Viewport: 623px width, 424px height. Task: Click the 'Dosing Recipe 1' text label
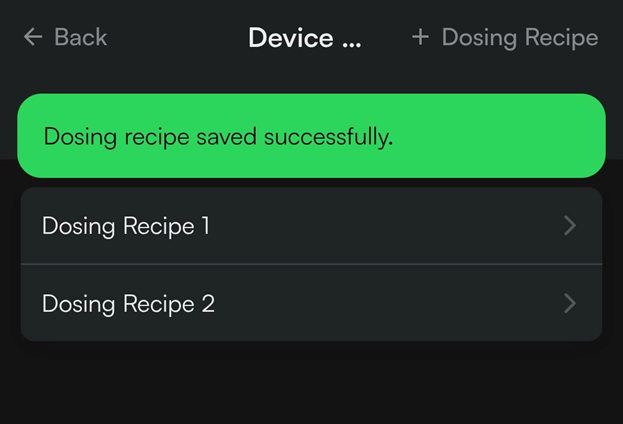[126, 226]
